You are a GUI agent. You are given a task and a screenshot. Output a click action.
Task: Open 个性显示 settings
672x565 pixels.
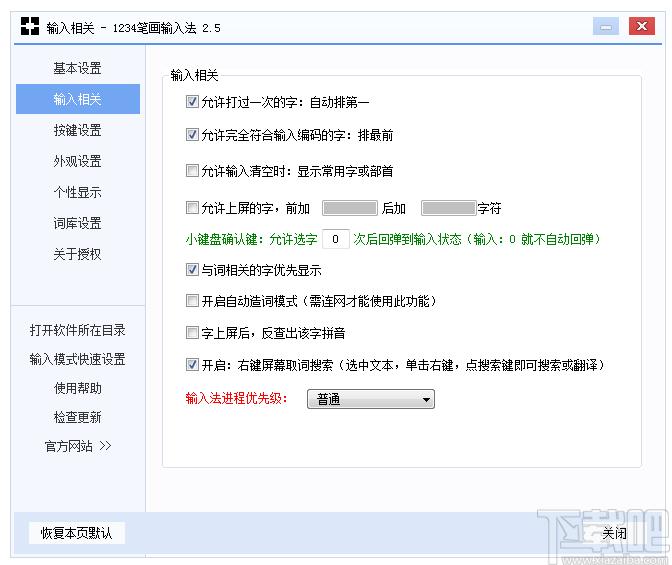(78, 192)
